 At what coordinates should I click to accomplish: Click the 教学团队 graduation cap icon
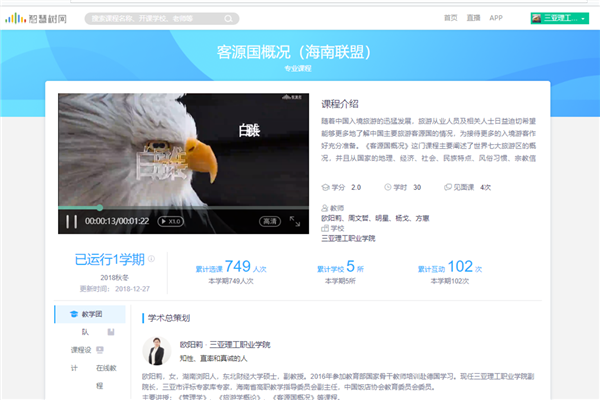pos(73,314)
